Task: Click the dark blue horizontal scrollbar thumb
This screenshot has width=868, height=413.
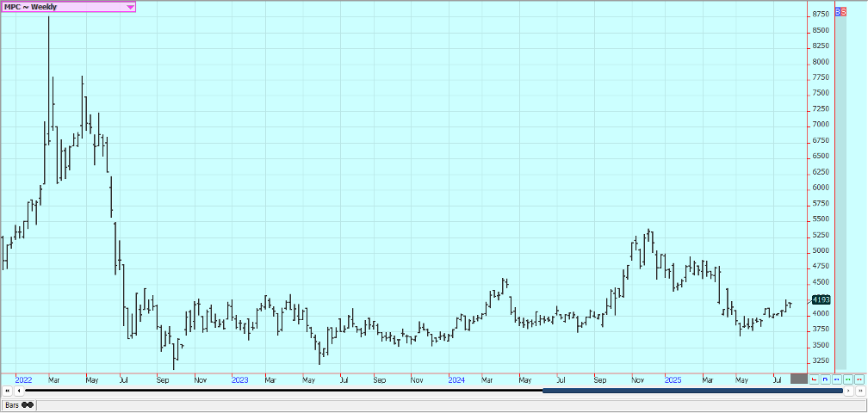Action: coord(692,391)
